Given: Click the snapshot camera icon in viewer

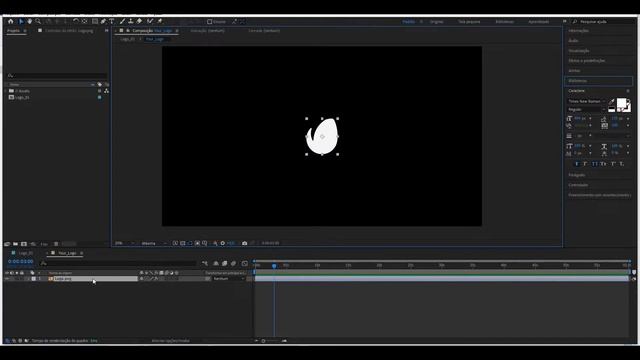Looking at the screenshot, I should 244,243.
